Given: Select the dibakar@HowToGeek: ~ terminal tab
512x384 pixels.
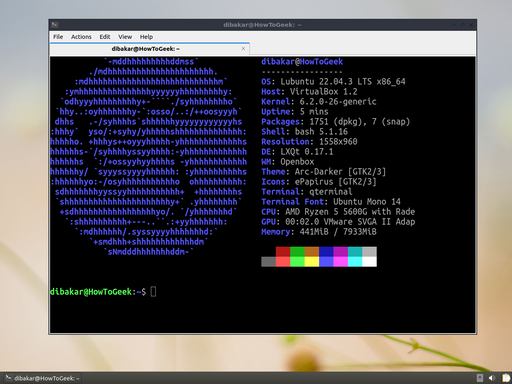Looking at the screenshot, I should [x=149, y=49].
